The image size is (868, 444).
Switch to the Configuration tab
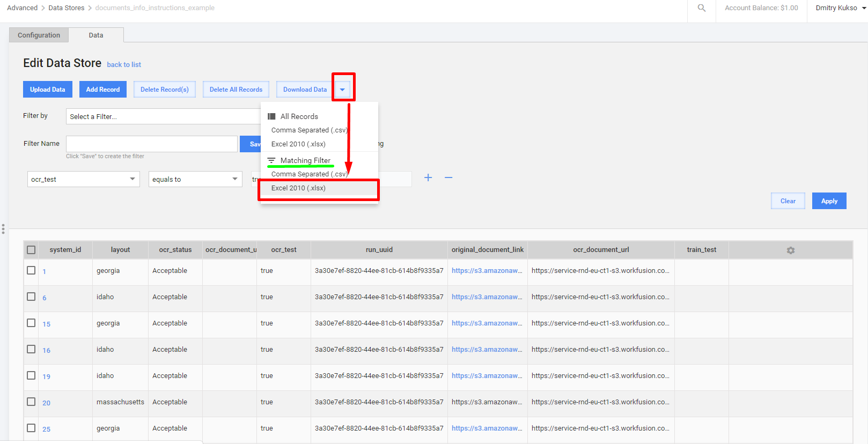pyautogui.click(x=39, y=35)
